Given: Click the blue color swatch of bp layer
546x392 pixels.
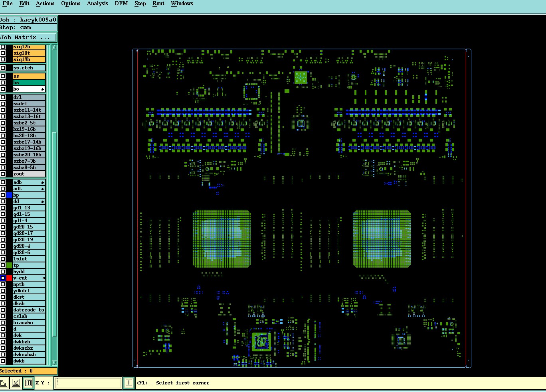Looking at the screenshot, I should point(9,195).
